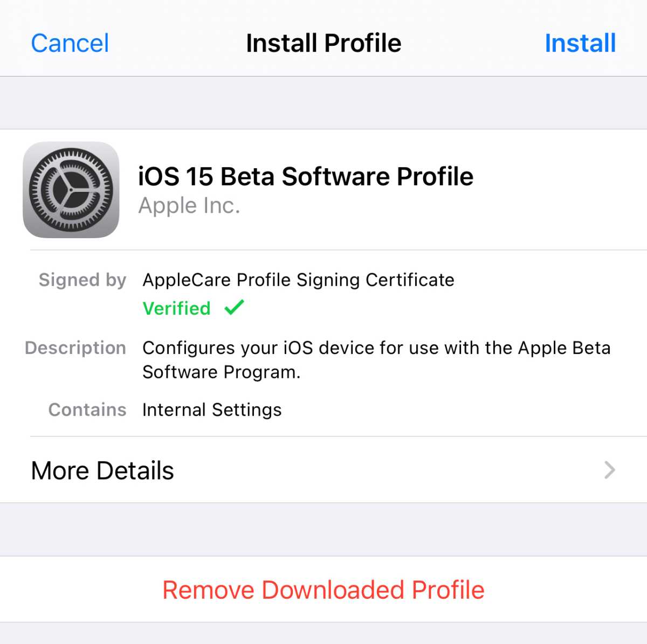This screenshot has width=647, height=644.
Task: Tap the green Verified status text
Action: coord(176,308)
